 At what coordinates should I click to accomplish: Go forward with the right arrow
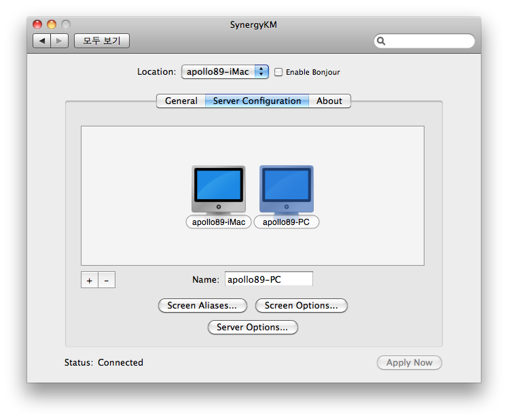(60, 41)
